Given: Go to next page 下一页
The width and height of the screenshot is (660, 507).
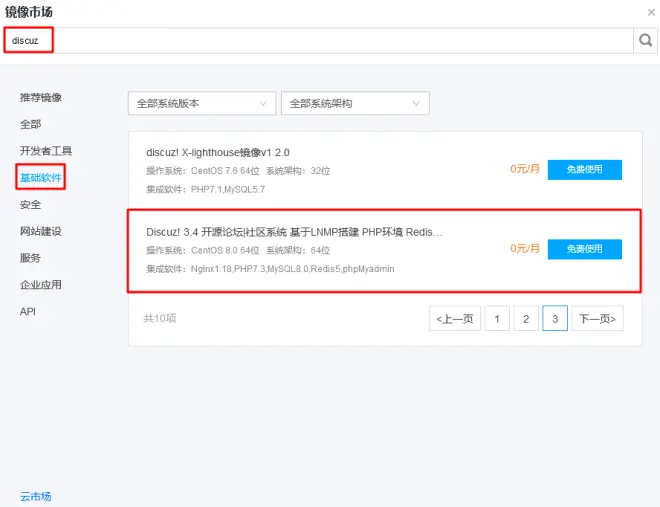Looking at the screenshot, I should (597, 319).
